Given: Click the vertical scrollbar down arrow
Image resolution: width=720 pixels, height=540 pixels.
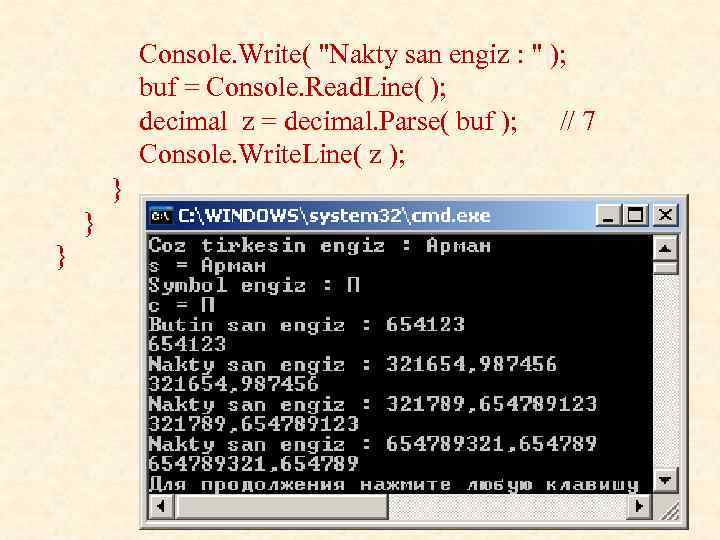Looking at the screenshot, I should tap(665, 480).
